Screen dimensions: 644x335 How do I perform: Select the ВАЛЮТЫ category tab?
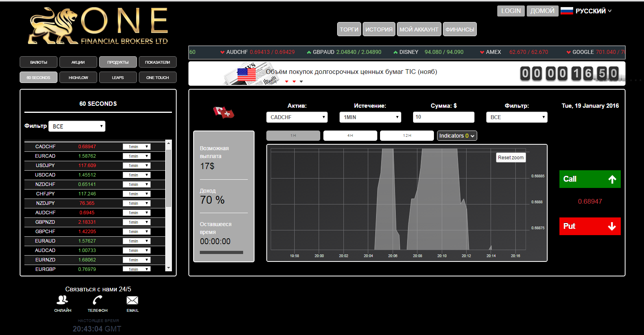[39, 62]
